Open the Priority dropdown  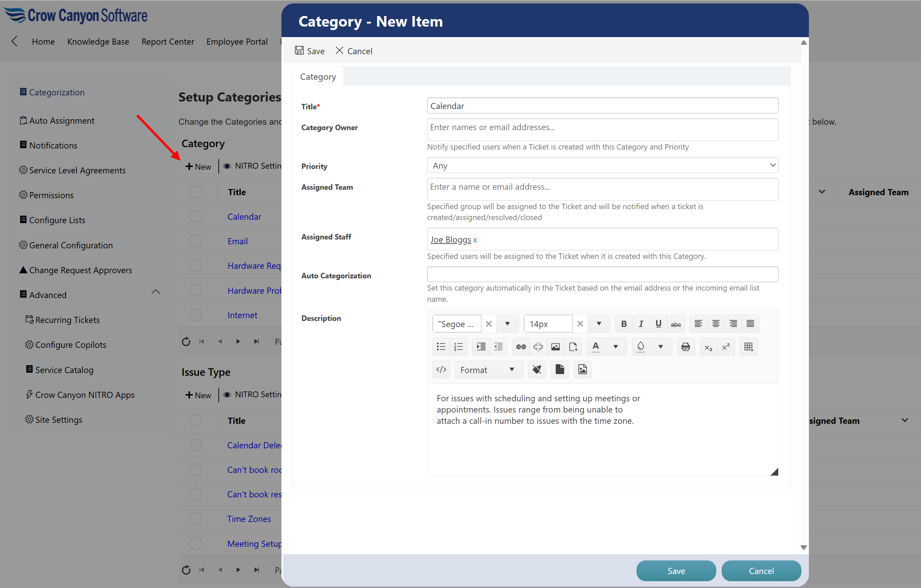[602, 166]
